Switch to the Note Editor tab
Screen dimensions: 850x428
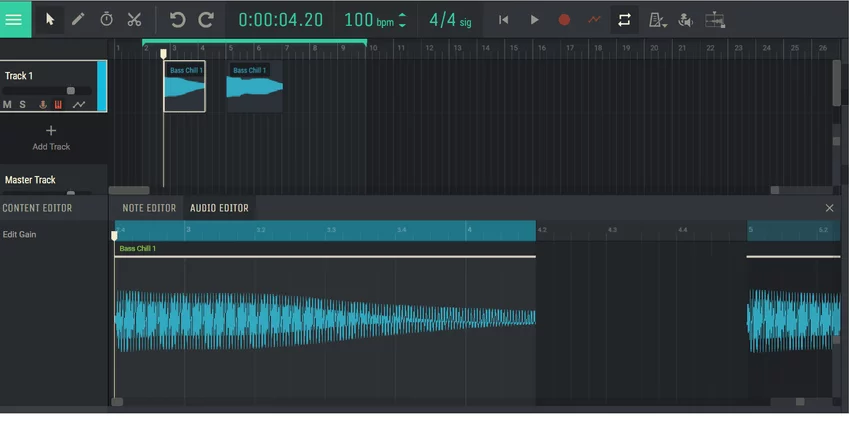(149, 208)
